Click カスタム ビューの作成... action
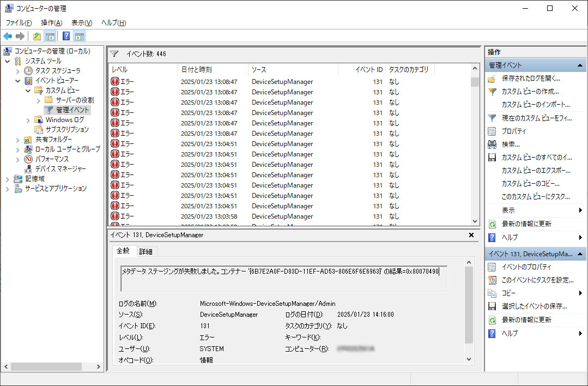The height and width of the screenshot is (386, 588). 530,92
